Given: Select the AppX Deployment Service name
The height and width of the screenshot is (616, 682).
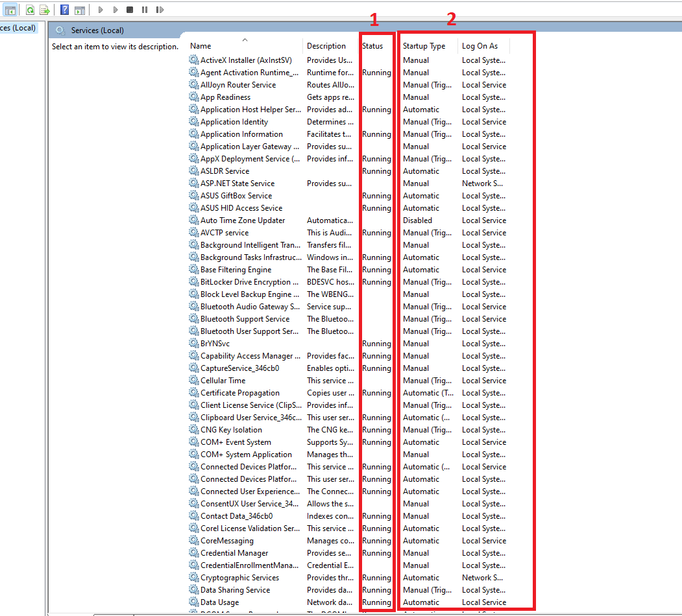Looking at the screenshot, I should (250, 159).
